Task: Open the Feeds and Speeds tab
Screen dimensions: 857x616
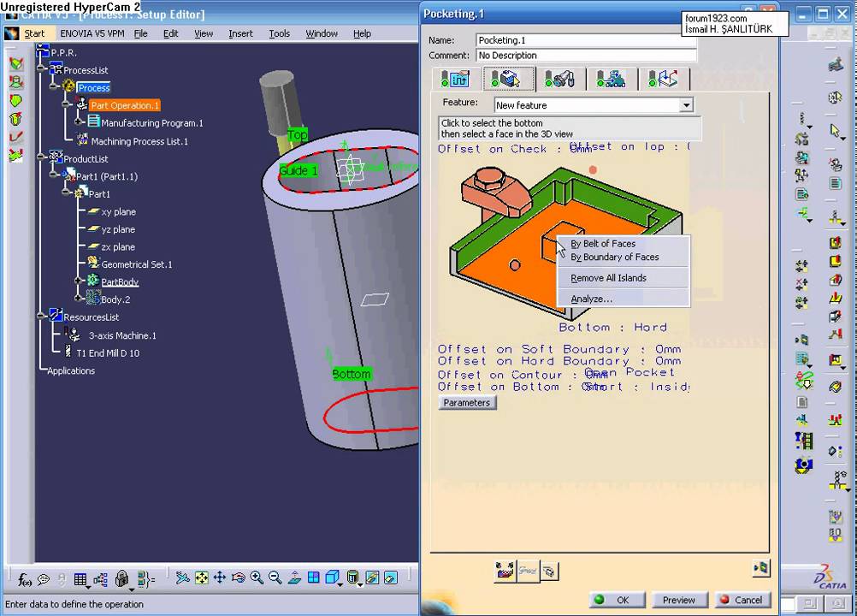Action: (611, 79)
